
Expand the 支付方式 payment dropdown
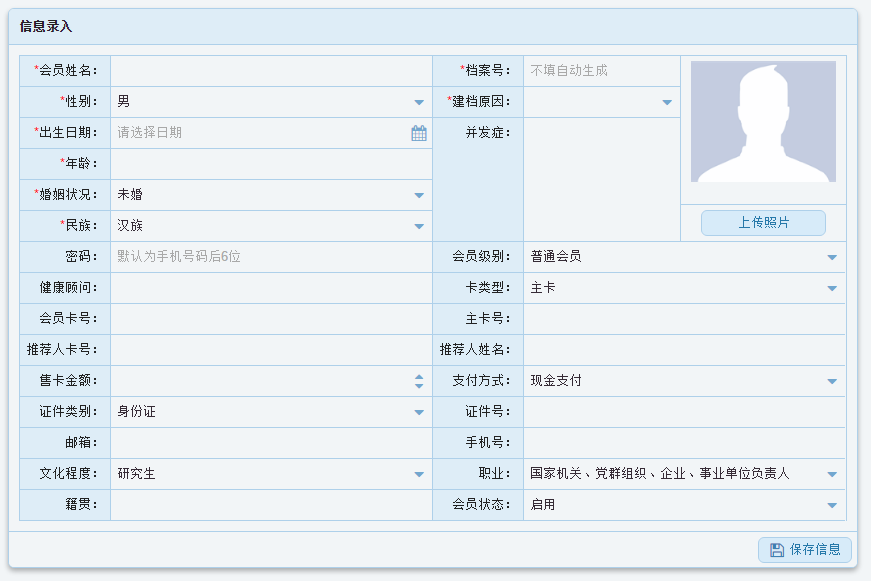[832, 381]
